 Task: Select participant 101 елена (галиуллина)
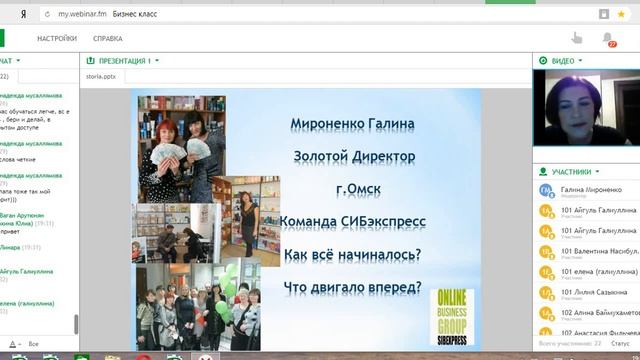(x=599, y=272)
